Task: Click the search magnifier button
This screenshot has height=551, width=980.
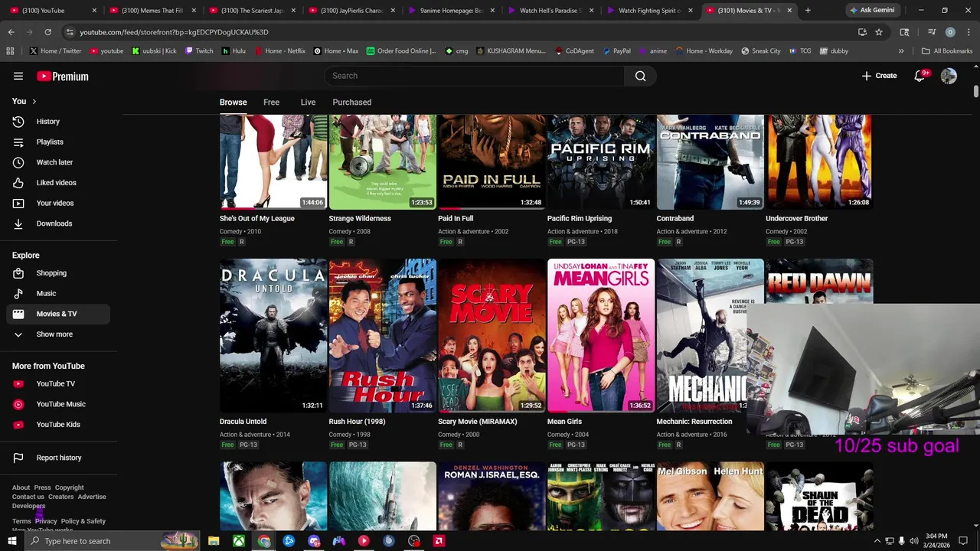Action: coord(640,76)
